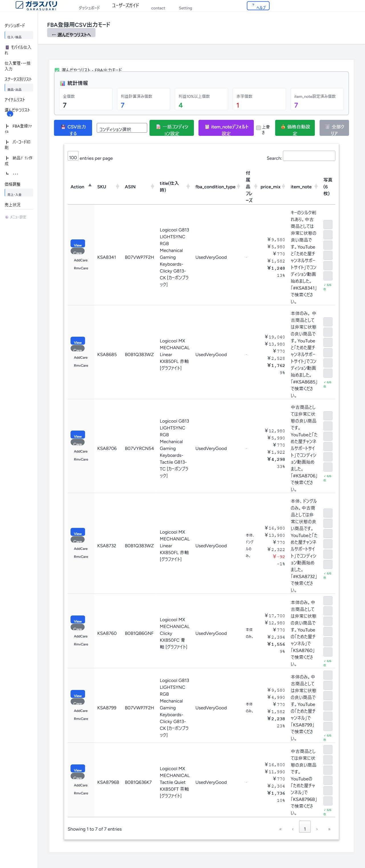Image resolution: width=365 pixels, height=868 pixels.
Task: Open モバイル仕入れ in the sidebar
Action: click(18, 50)
